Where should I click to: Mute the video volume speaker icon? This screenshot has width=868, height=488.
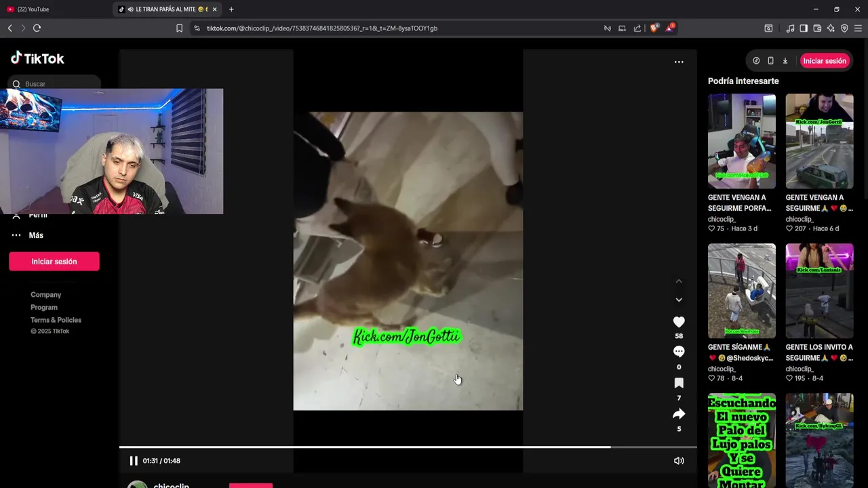[x=679, y=461]
